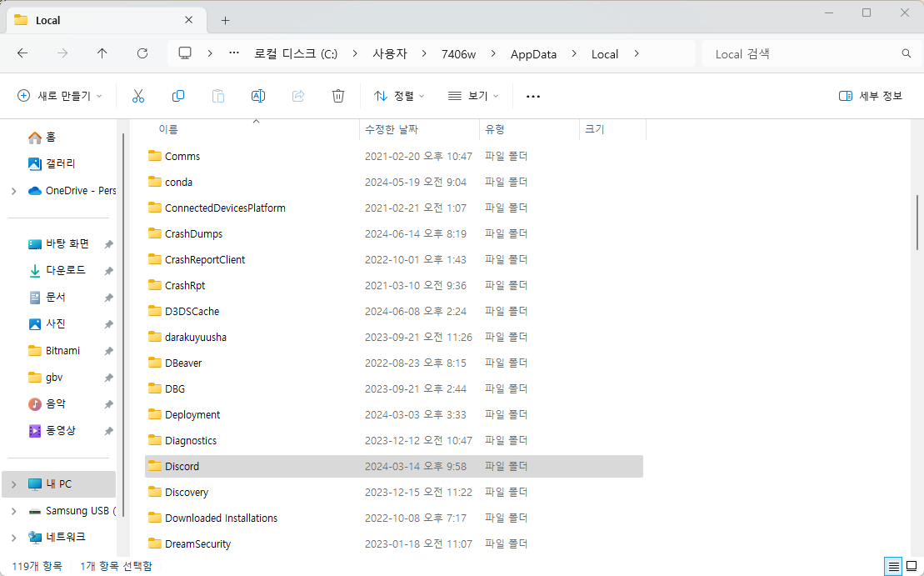
Task: Expand chevron after AppData in breadcrumb
Action: [x=574, y=53]
